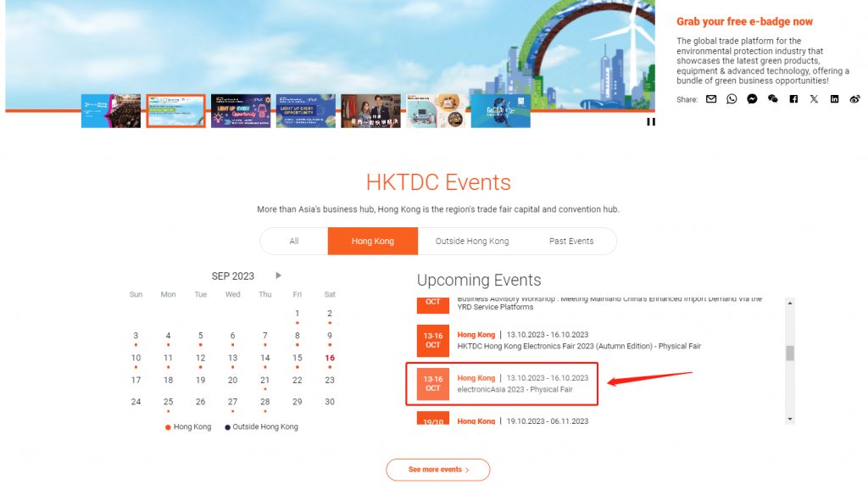Viewport: 868px width, 490px height.
Task: Share on Weibo
Action: click(x=854, y=99)
